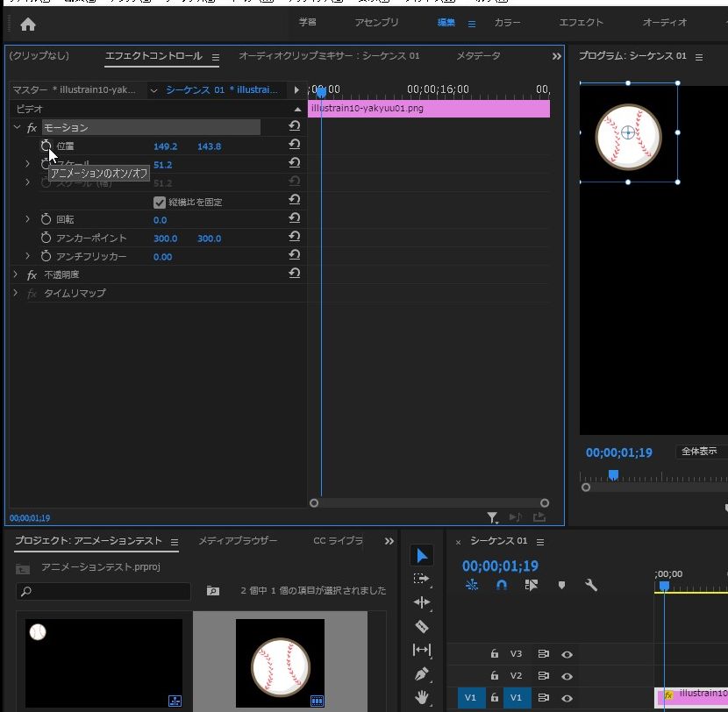Image resolution: width=728 pixels, height=712 pixels.
Task: Click the anti-flicker value 0.00
Action: (x=162, y=257)
